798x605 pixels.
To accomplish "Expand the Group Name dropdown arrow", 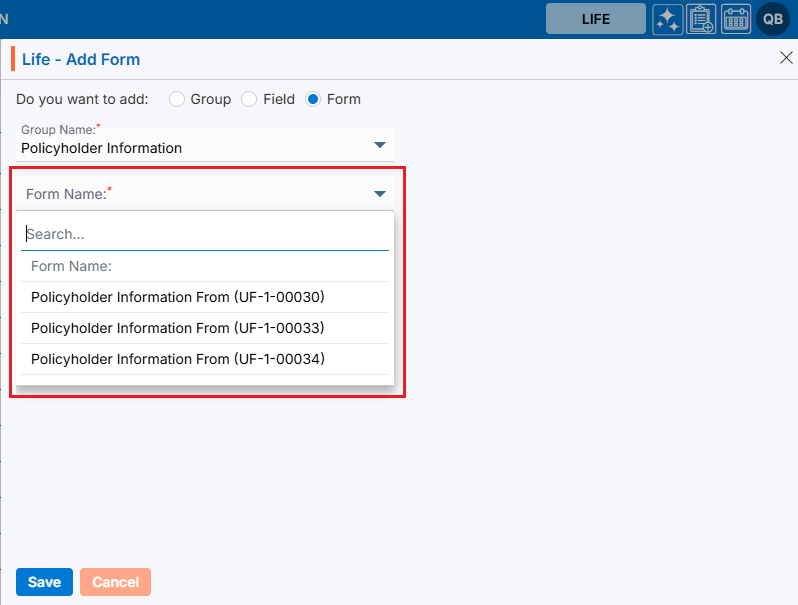I will point(380,145).
